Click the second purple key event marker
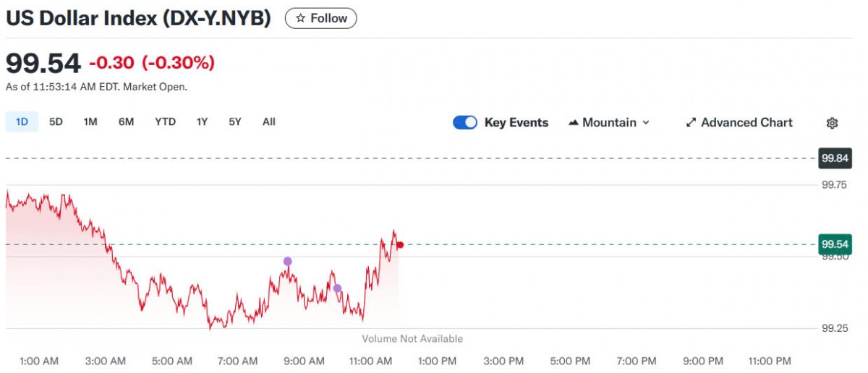 (x=337, y=288)
